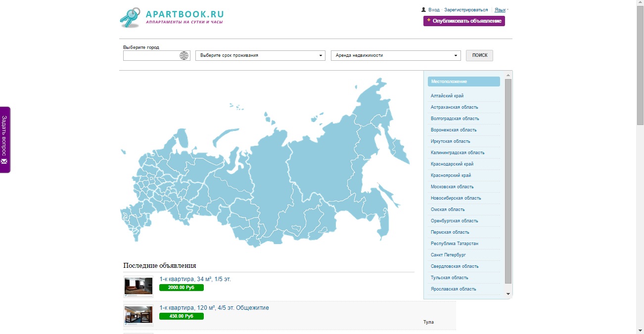Click envelope icon on Задать вопрос tab
Image resolution: width=644 pixels, height=334 pixels.
tap(4, 162)
